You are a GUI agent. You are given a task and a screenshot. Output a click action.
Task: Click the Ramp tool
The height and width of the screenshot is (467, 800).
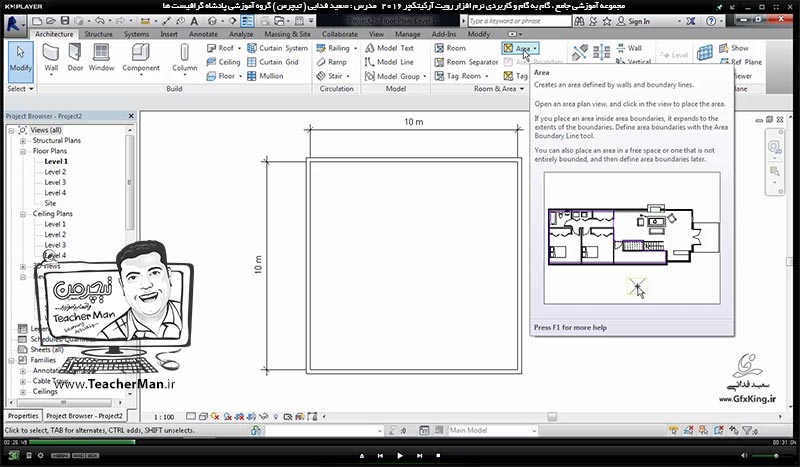click(x=331, y=62)
